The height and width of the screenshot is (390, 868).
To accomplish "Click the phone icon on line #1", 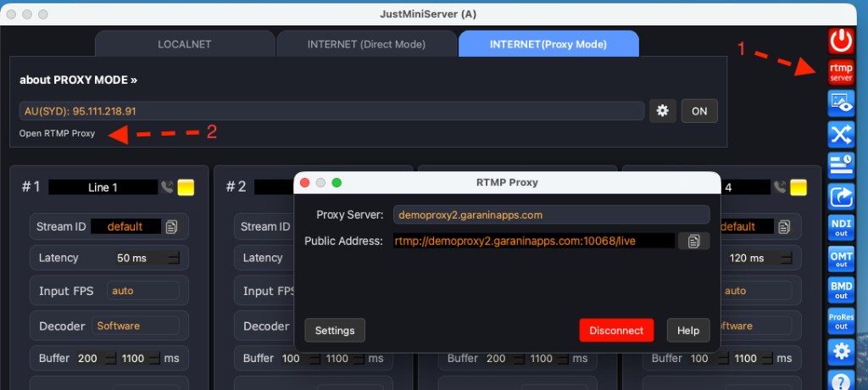I will coord(167,187).
